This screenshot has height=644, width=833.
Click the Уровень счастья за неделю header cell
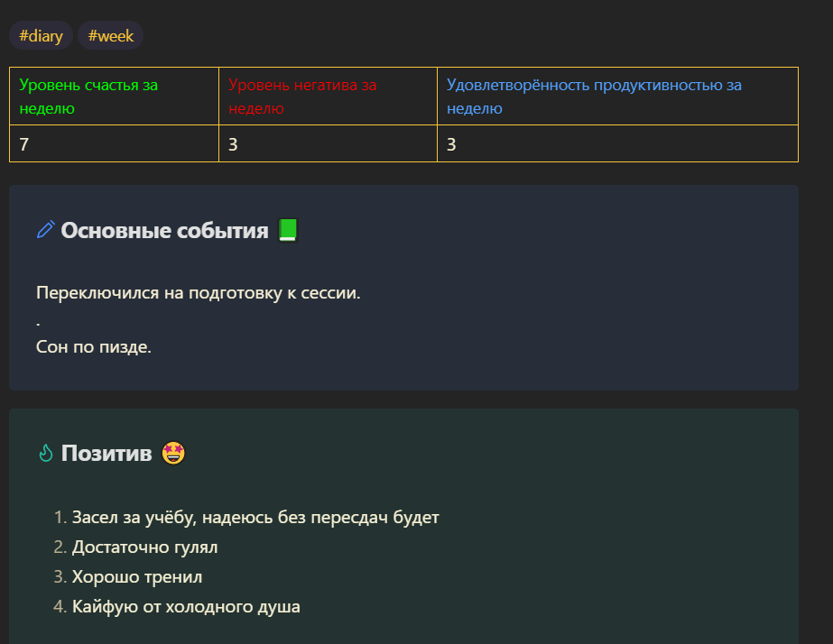115,97
